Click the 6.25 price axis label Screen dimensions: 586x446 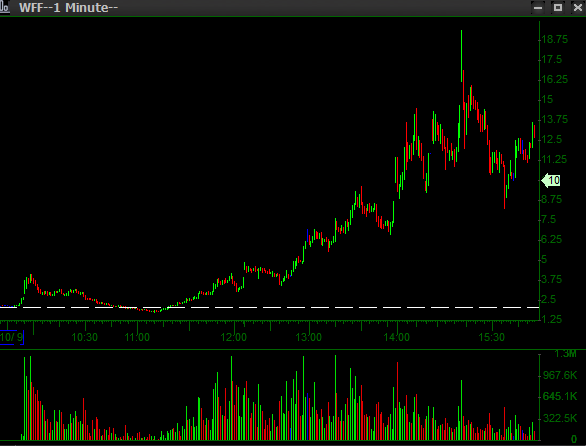coord(552,239)
